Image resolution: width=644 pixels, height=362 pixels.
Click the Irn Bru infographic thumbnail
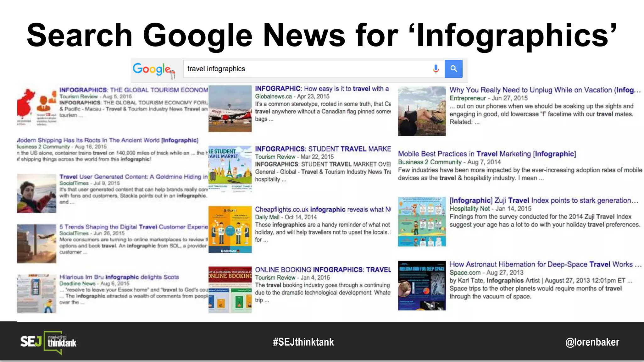(37, 294)
